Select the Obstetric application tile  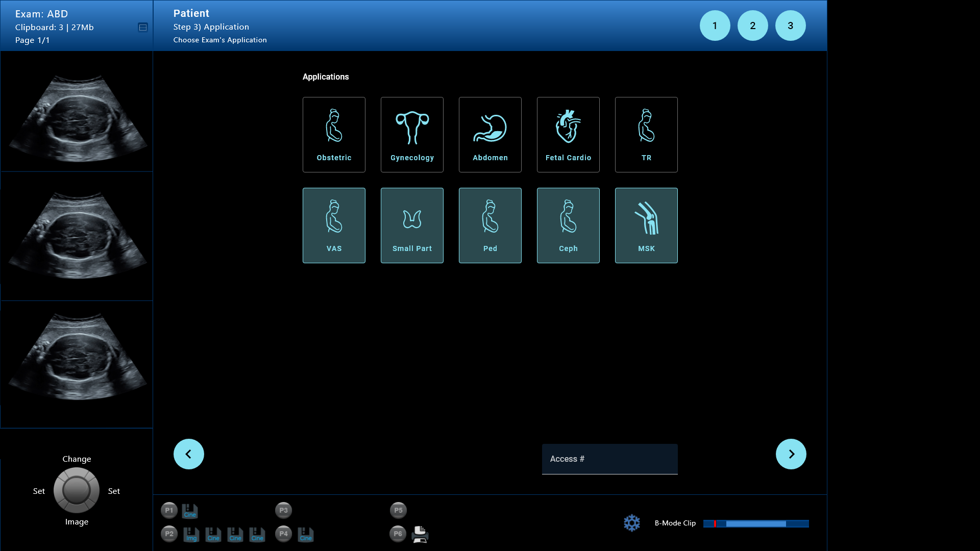pyautogui.click(x=334, y=135)
